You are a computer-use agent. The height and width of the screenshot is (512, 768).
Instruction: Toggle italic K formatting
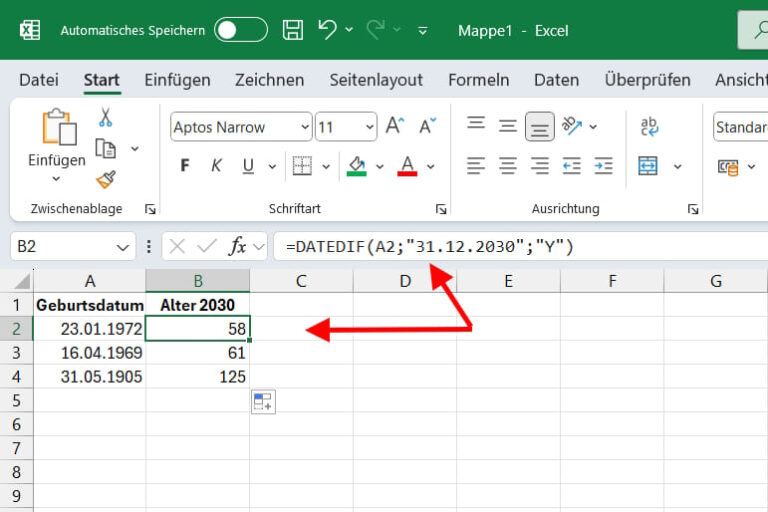(x=216, y=166)
